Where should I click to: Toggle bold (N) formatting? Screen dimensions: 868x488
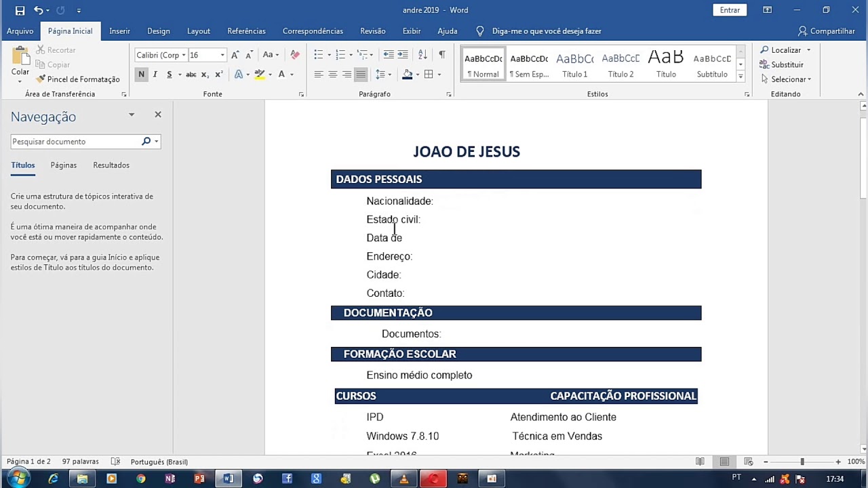[141, 75]
